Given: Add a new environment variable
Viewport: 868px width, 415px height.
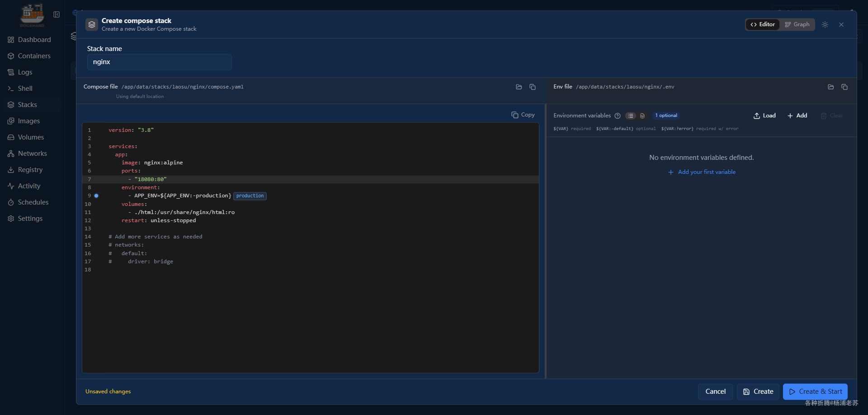Looking at the screenshot, I should pos(797,116).
